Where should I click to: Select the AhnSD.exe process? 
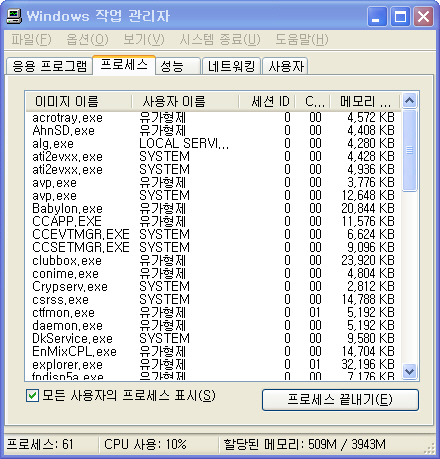tap(213, 131)
